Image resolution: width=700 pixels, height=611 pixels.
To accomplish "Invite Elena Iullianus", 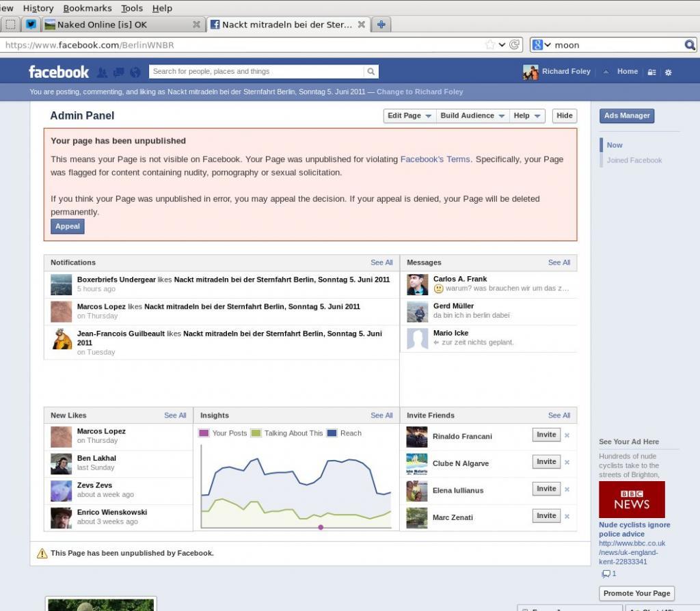I will tap(546, 489).
